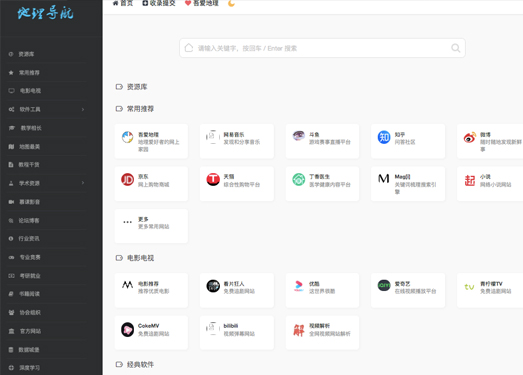Open the 优酷 video card
Screen dimensions: 523x375
[322, 290]
